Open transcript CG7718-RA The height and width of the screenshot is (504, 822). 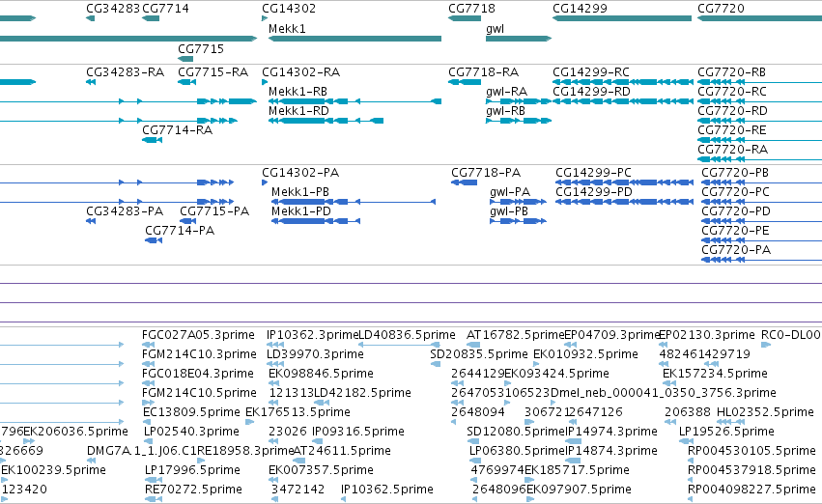(483, 72)
